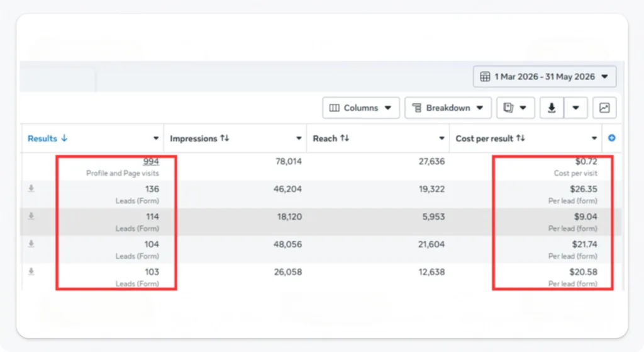Select the 78,014 impressions cell
The image size is (644, 352).
[x=288, y=162]
